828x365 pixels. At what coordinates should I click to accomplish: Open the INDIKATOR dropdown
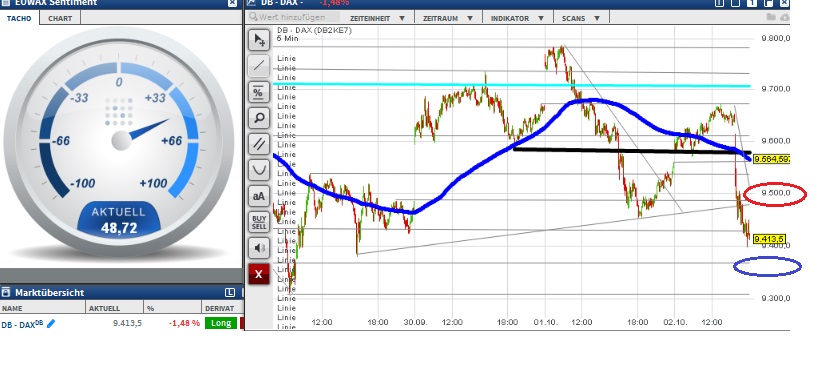coord(517,18)
